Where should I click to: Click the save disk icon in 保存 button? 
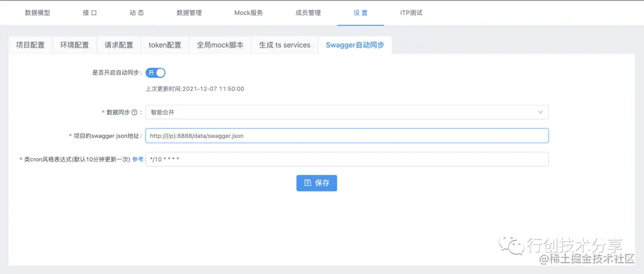[x=308, y=183]
